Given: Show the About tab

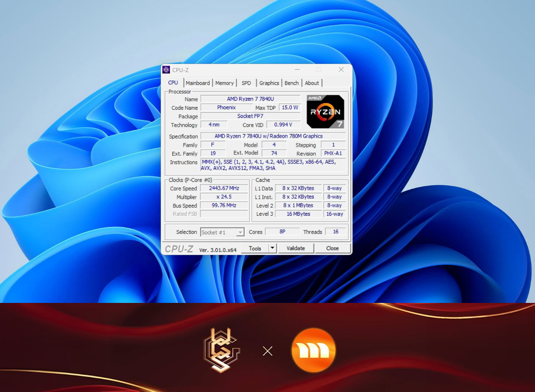Looking at the screenshot, I should click(312, 83).
